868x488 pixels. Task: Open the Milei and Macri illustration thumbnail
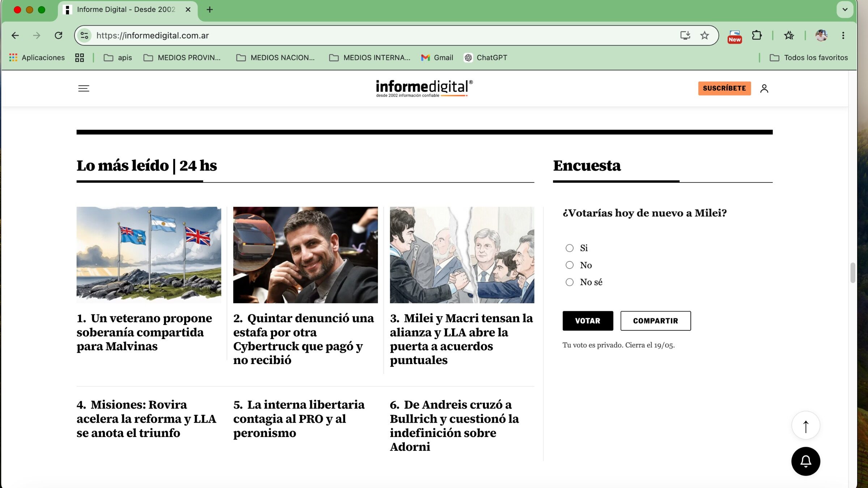[462, 255]
